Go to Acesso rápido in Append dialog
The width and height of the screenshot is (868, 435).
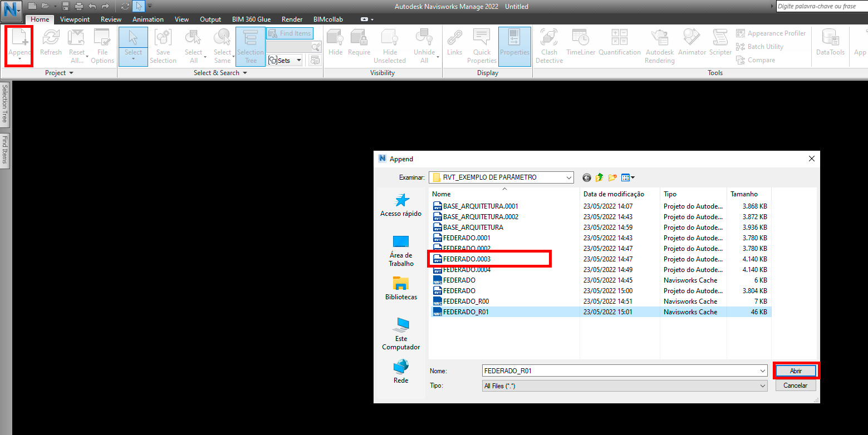pos(401,205)
